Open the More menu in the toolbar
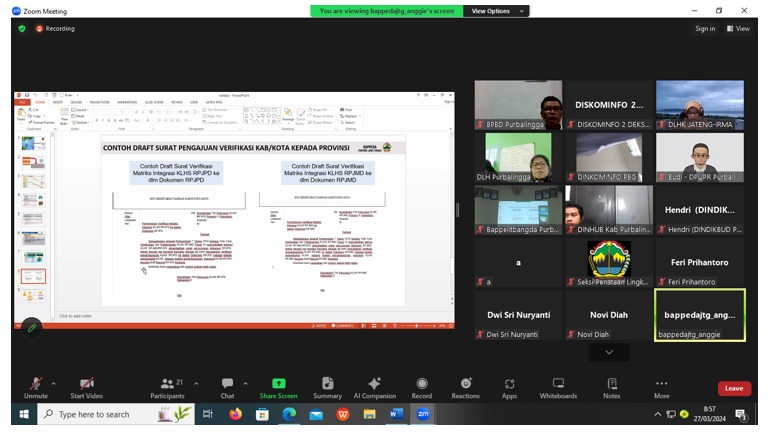Screen dimensions: 770x438 [661, 387]
